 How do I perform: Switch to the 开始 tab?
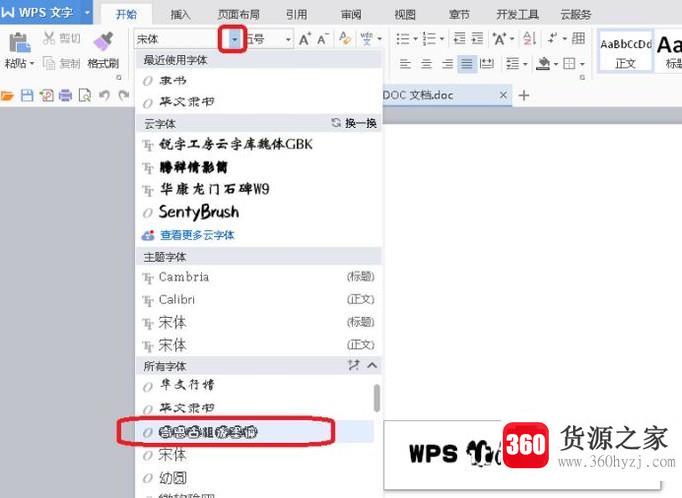[x=127, y=14]
